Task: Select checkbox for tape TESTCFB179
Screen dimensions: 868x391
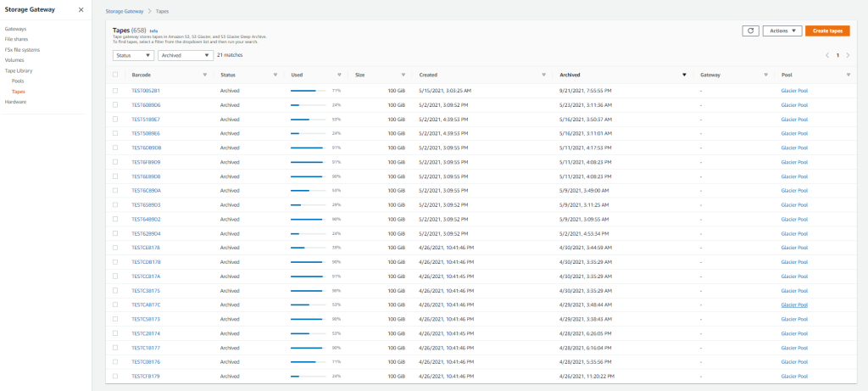Action: pos(115,376)
